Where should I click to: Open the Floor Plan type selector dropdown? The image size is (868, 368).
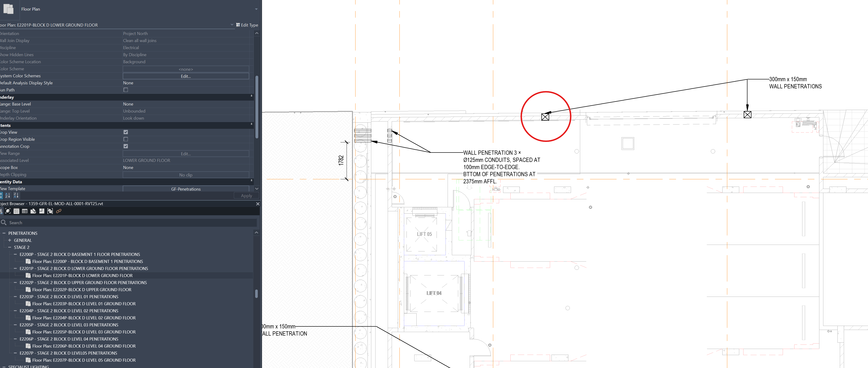[x=256, y=9]
